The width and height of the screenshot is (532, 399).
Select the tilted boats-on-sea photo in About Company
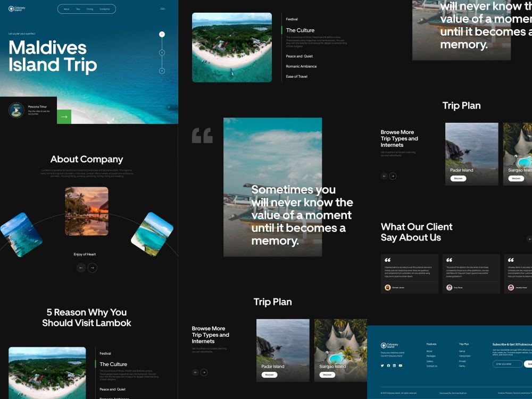click(20, 235)
